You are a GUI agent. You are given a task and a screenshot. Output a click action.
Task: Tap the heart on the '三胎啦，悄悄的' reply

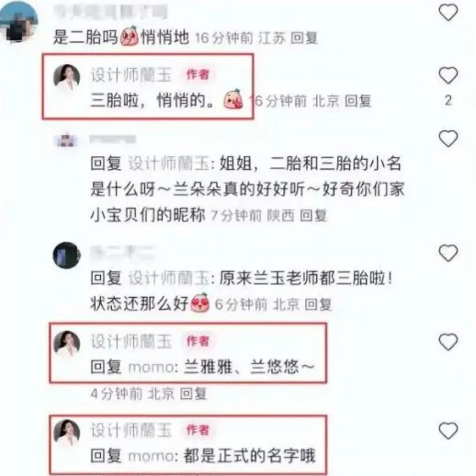[448, 75]
